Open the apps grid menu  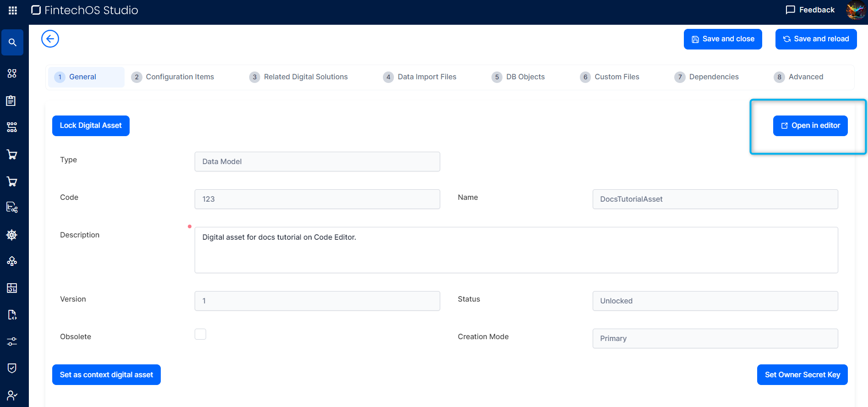click(13, 10)
